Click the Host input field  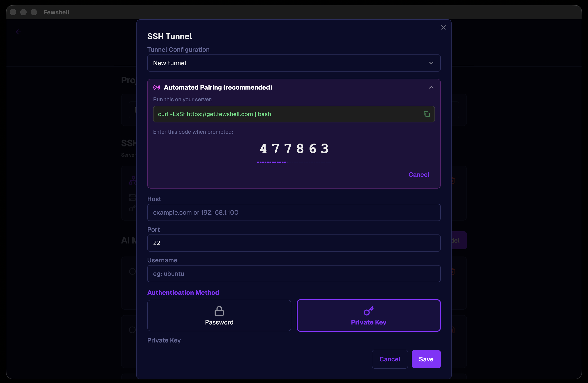294,212
